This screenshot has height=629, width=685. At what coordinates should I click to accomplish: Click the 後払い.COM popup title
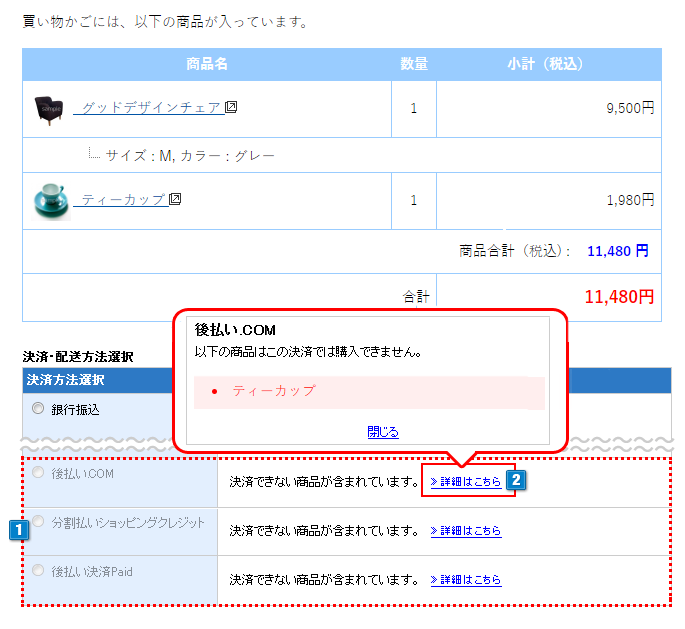point(235,330)
